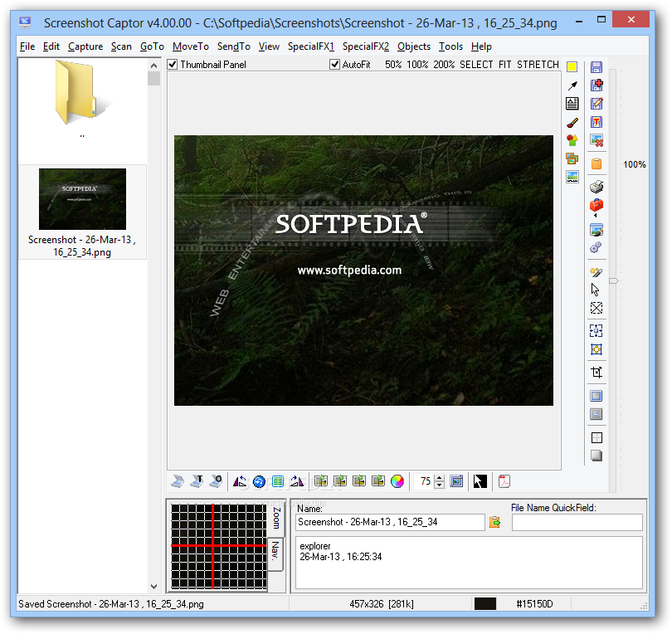Open the Capture menu
Viewport: 672px width, 634px height.
coord(85,46)
